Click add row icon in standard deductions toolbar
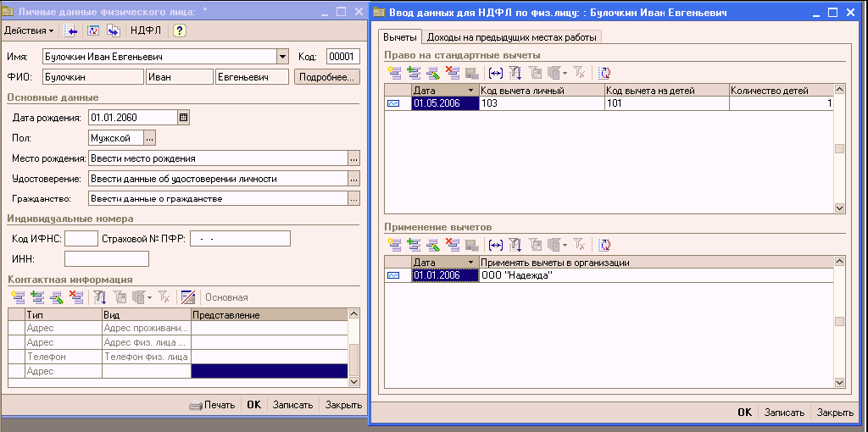 pos(393,73)
